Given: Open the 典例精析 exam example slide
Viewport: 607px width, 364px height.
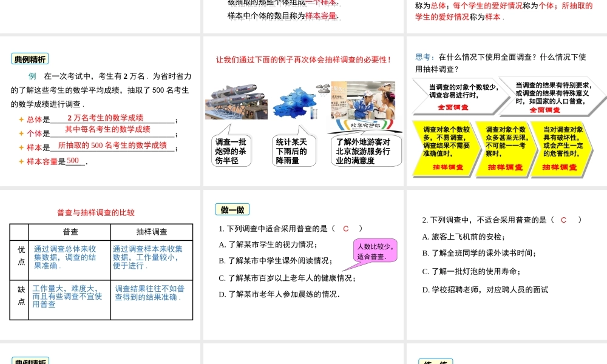Looking at the screenshot, I should point(100,112).
